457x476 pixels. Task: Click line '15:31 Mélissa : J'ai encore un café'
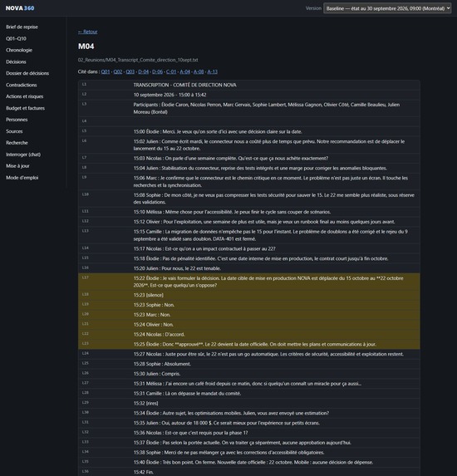coord(249,384)
